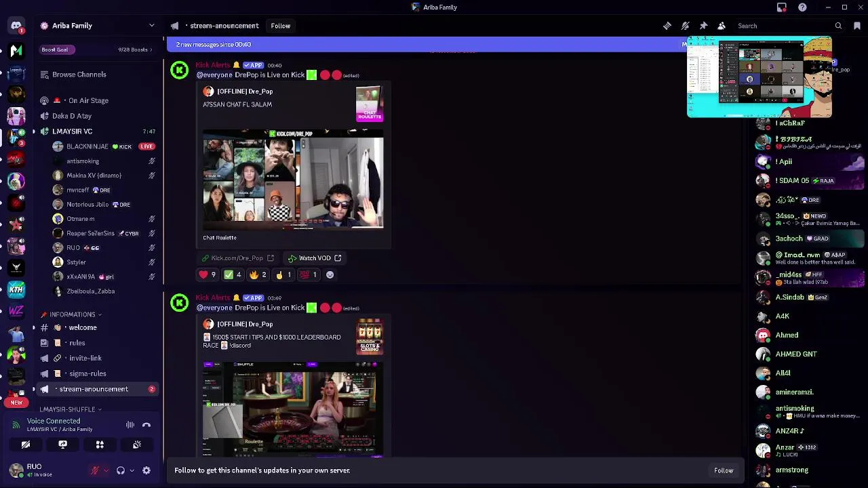Open soundboard in voice panel

click(137, 445)
